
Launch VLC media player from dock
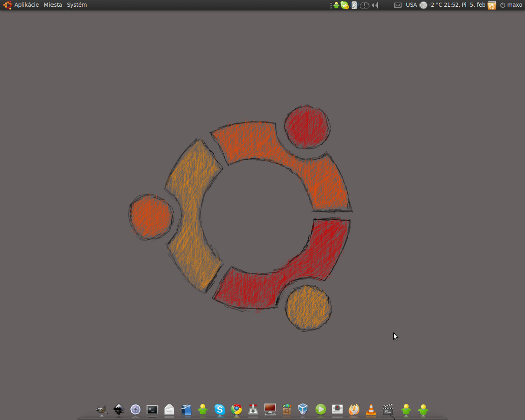click(x=371, y=409)
